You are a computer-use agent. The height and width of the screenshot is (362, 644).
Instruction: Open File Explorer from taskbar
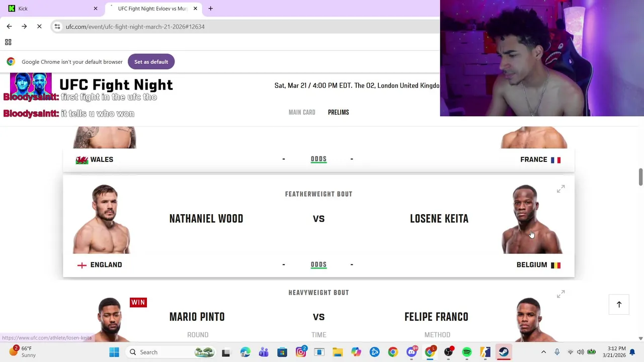pos(338,352)
